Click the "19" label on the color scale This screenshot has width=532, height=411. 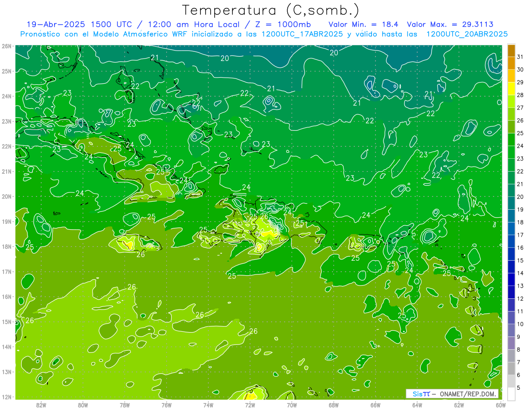pyautogui.click(x=520, y=209)
